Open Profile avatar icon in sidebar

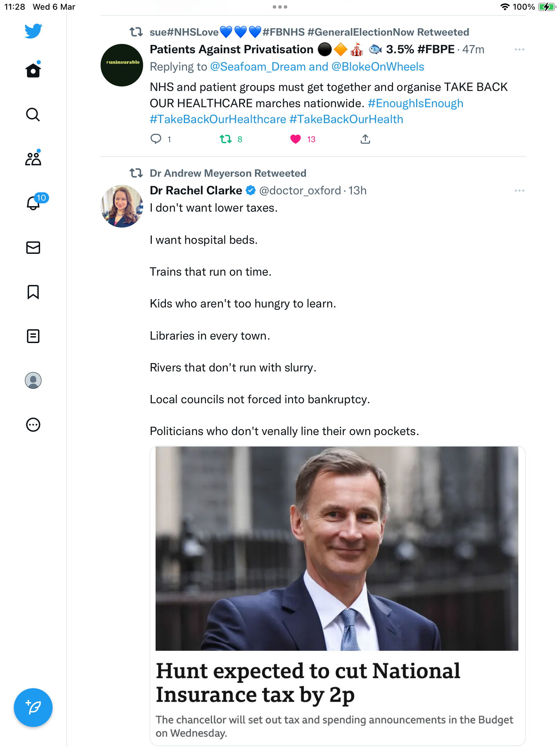pos(33,380)
